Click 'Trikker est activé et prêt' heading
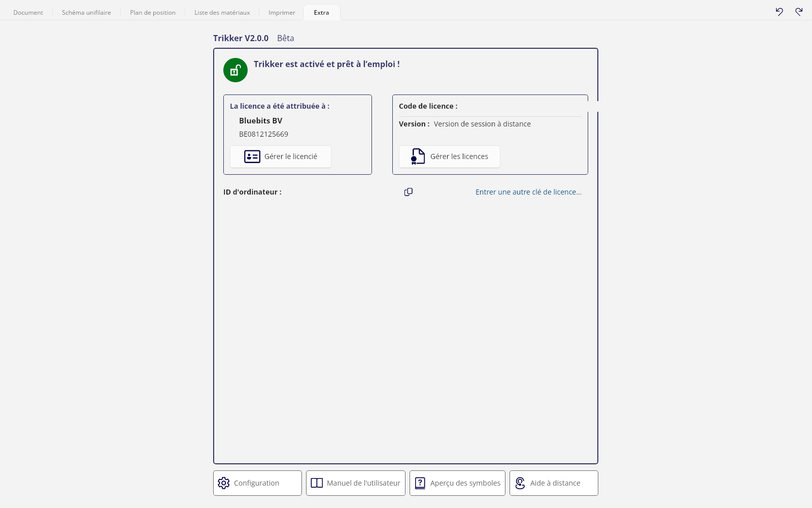The image size is (812, 508). coord(327,64)
